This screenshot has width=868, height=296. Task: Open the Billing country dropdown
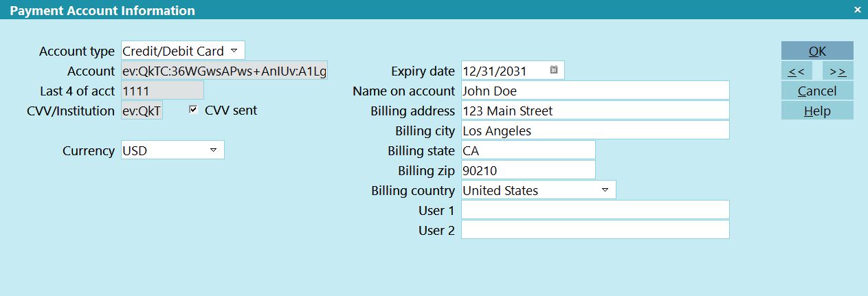point(605,190)
